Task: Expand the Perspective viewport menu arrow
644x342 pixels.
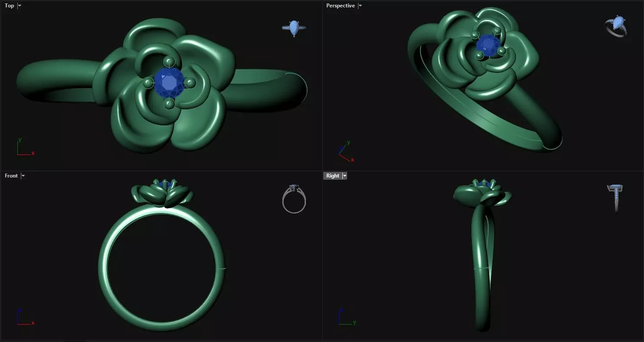Action: point(360,6)
